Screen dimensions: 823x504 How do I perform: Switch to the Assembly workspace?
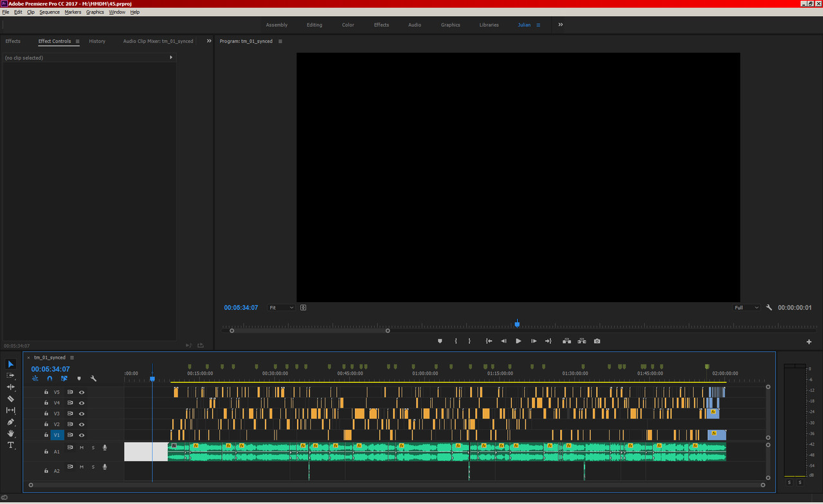276,25
